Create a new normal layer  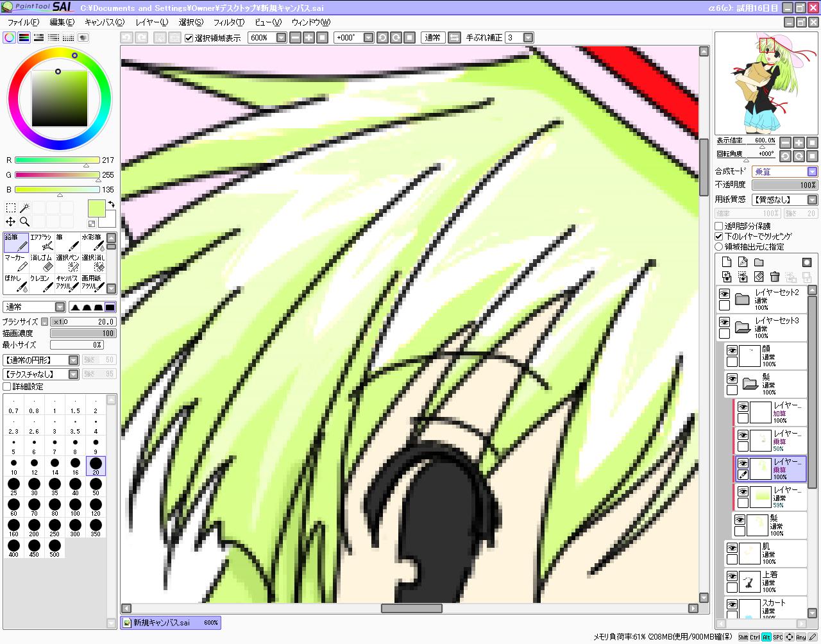point(727,262)
